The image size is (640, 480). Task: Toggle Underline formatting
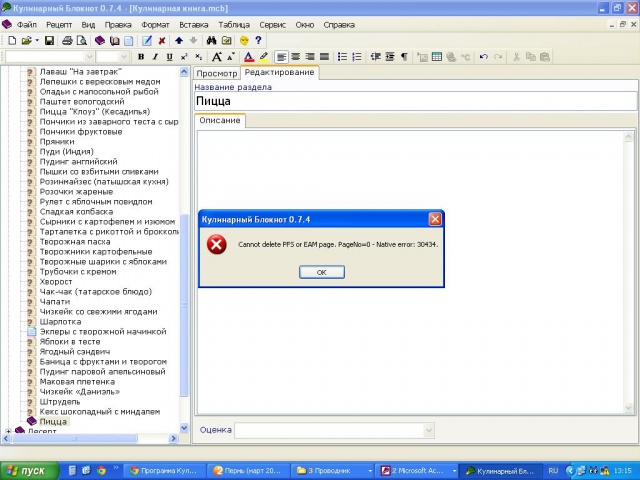coord(170,57)
